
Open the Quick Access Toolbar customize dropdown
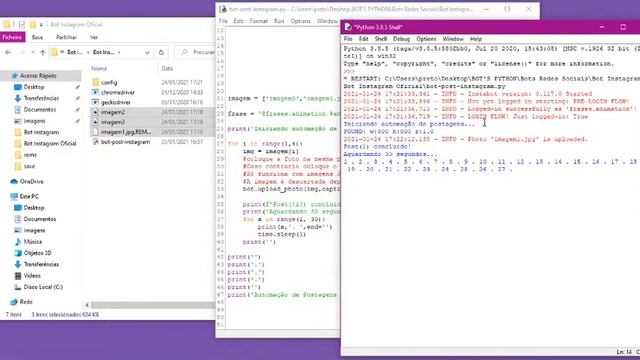coord(41,25)
